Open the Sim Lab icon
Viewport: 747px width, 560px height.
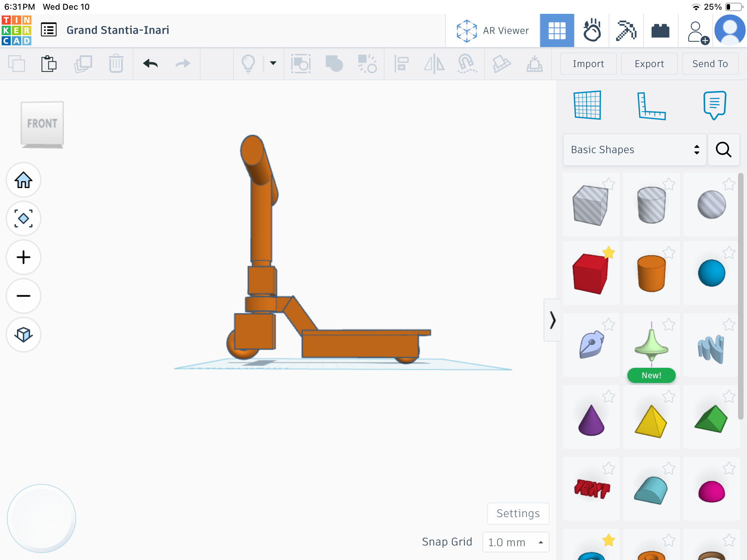[x=592, y=31]
